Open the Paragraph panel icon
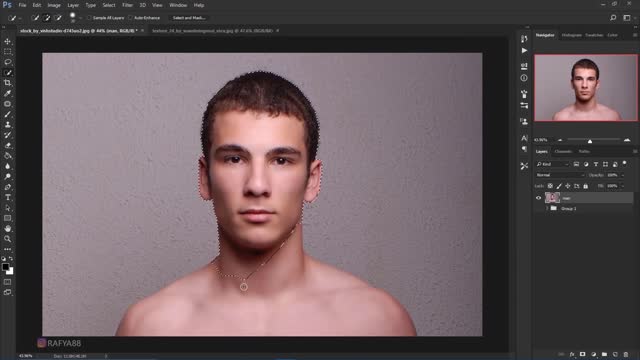The width and height of the screenshot is (640, 360). [524, 149]
